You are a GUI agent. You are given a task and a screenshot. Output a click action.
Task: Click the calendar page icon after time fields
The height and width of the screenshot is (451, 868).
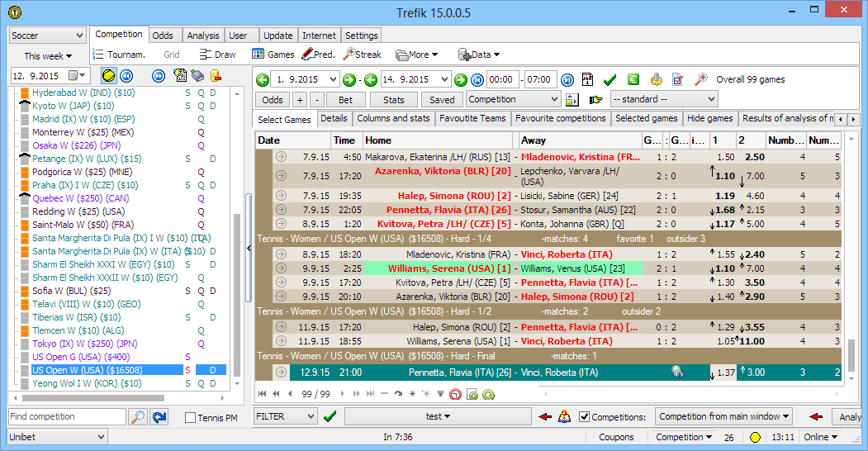(x=587, y=80)
